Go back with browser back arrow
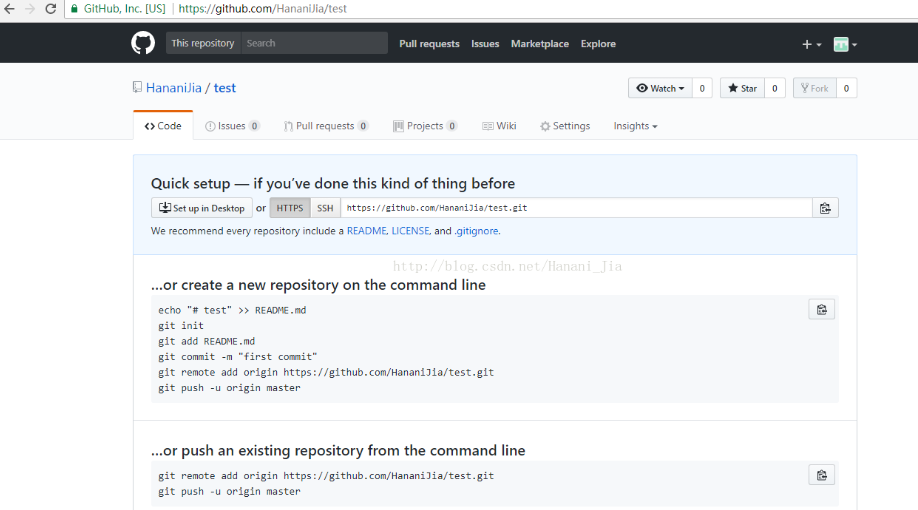918x510 pixels. click(9, 9)
